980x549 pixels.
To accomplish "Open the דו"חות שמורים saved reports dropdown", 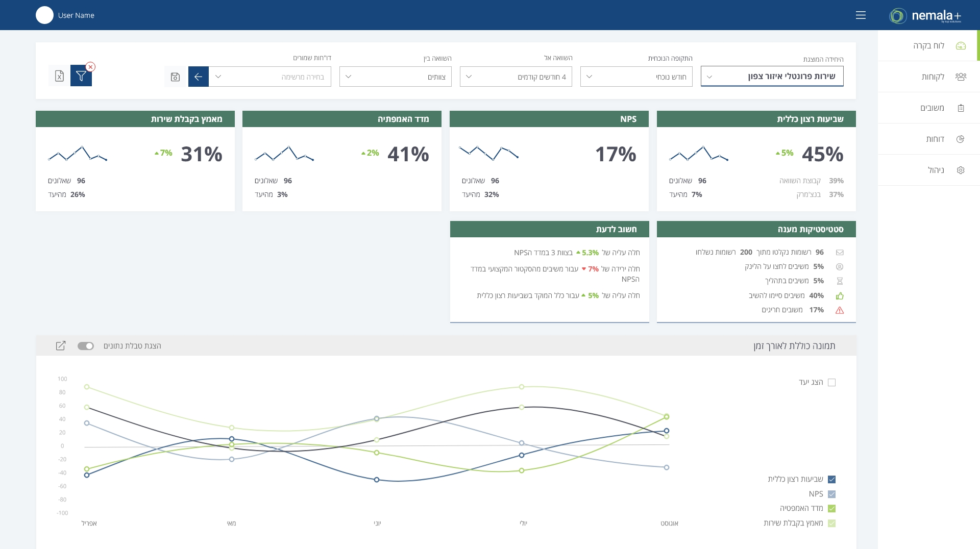I will (x=270, y=77).
